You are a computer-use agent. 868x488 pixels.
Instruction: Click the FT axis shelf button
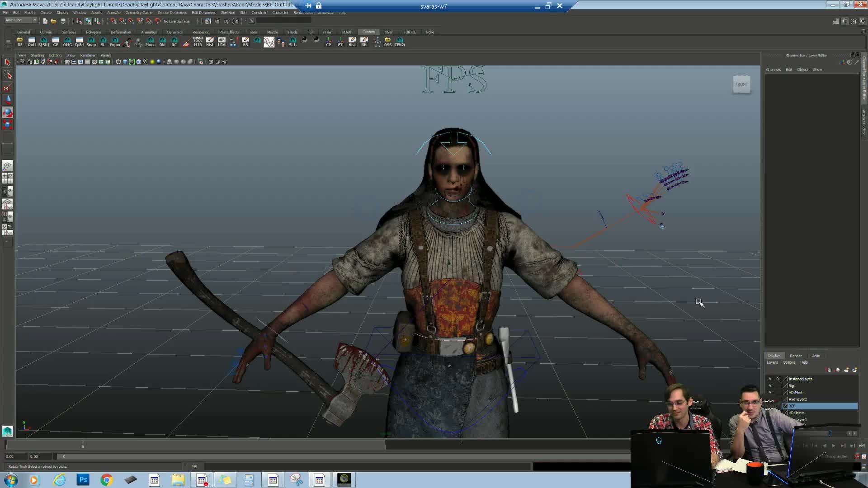(340, 42)
